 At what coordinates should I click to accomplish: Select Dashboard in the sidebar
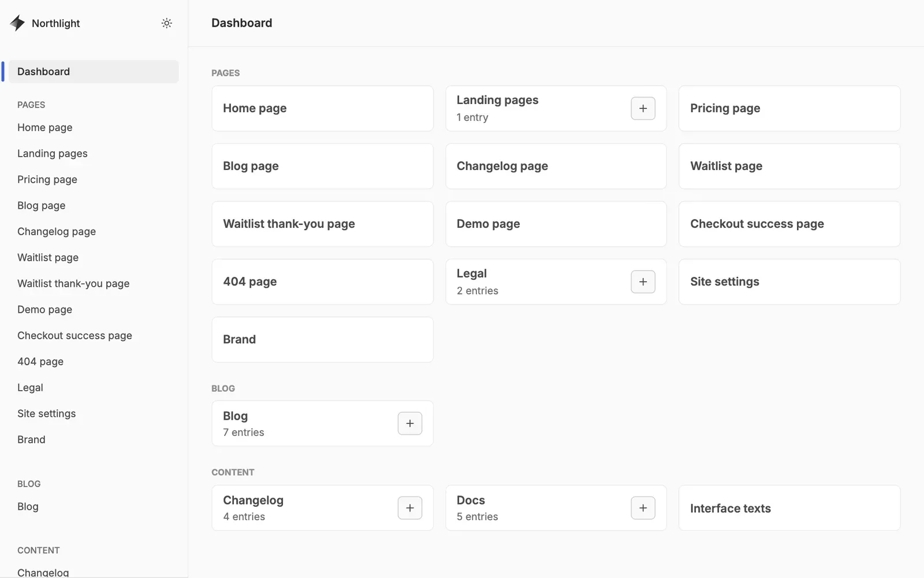tap(94, 72)
